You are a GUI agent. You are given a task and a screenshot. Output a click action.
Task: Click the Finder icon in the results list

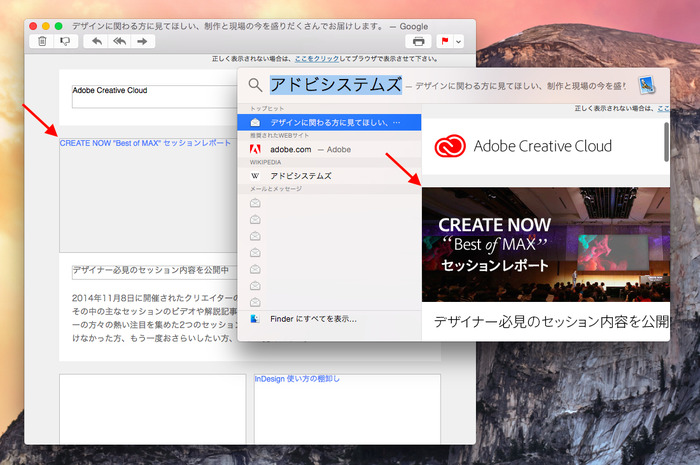point(255,319)
